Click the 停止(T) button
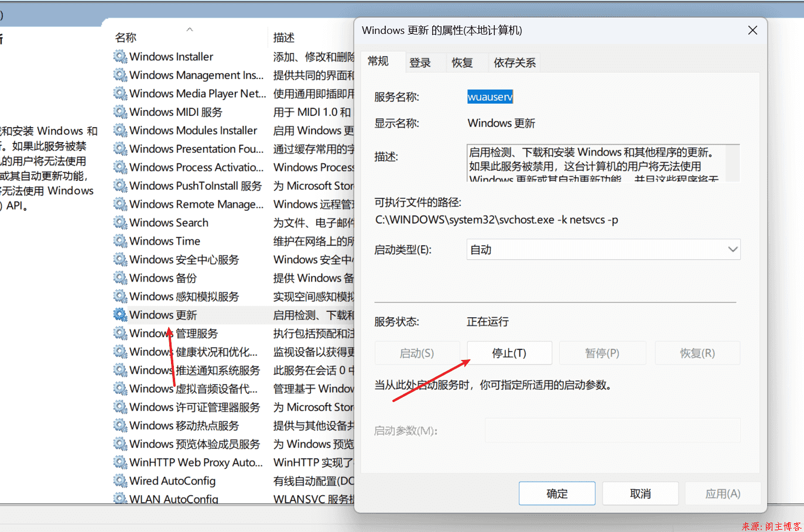The height and width of the screenshot is (532, 804). (x=509, y=353)
